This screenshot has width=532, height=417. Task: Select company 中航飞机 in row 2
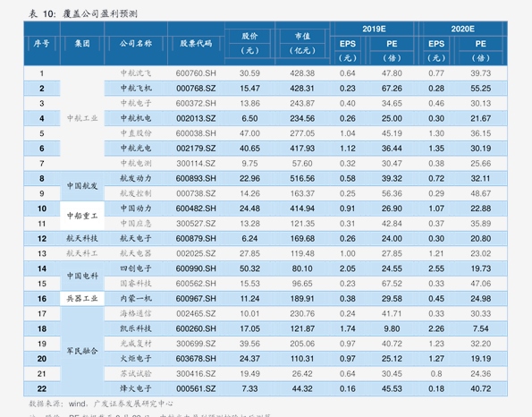point(136,89)
